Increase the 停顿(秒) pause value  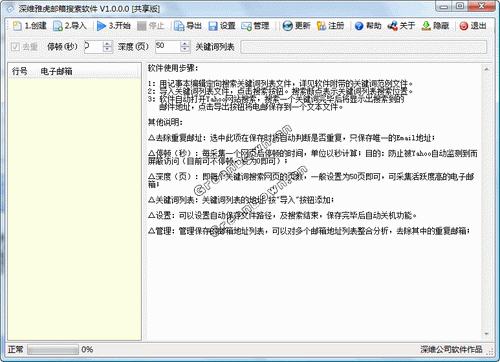click(107, 44)
